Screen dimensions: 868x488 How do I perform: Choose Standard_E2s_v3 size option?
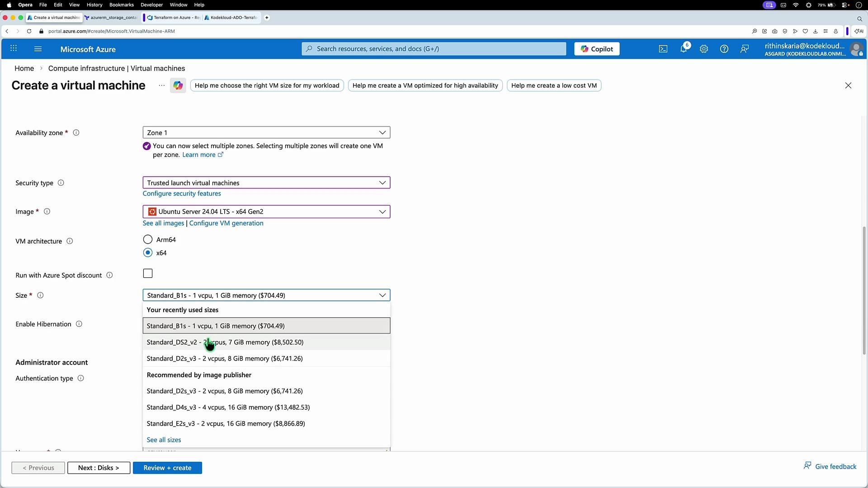(x=266, y=423)
